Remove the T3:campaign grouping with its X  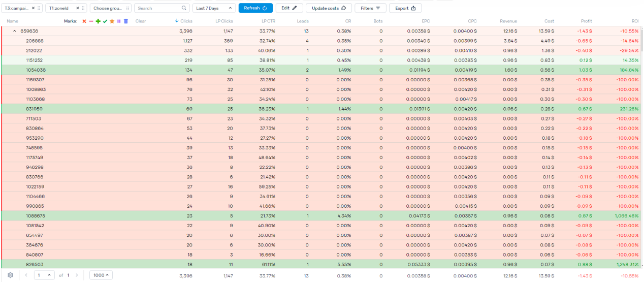[x=34, y=8]
